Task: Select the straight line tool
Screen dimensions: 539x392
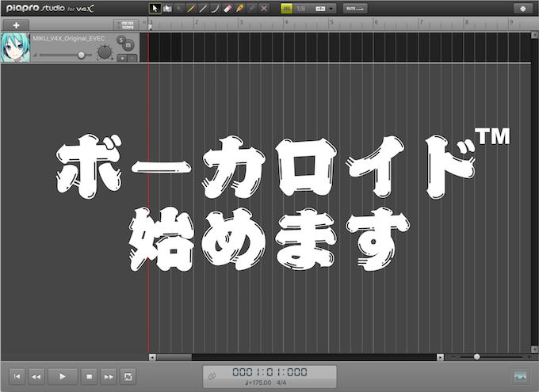Action: [x=203, y=8]
